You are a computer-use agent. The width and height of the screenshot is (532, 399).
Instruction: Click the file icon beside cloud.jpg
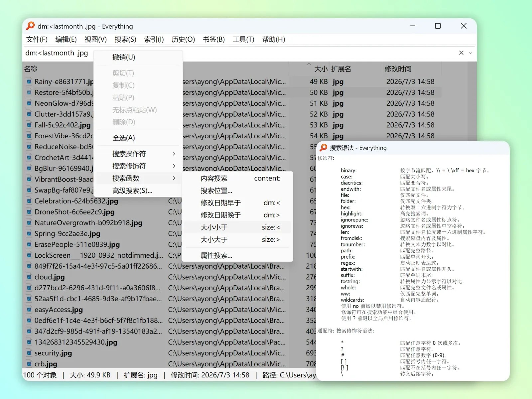(x=29, y=277)
